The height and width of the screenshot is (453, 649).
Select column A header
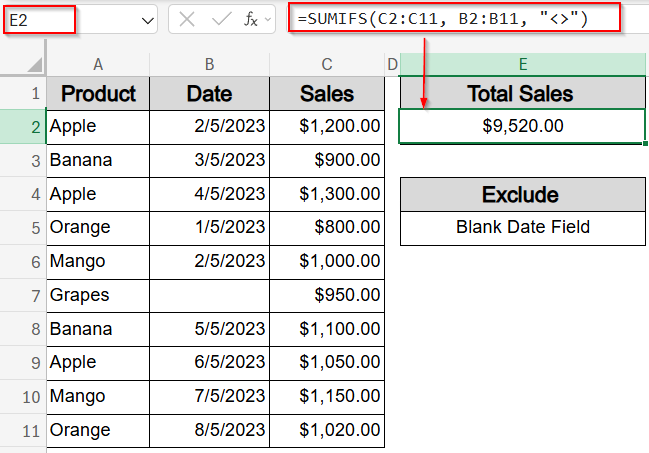[98, 64]
